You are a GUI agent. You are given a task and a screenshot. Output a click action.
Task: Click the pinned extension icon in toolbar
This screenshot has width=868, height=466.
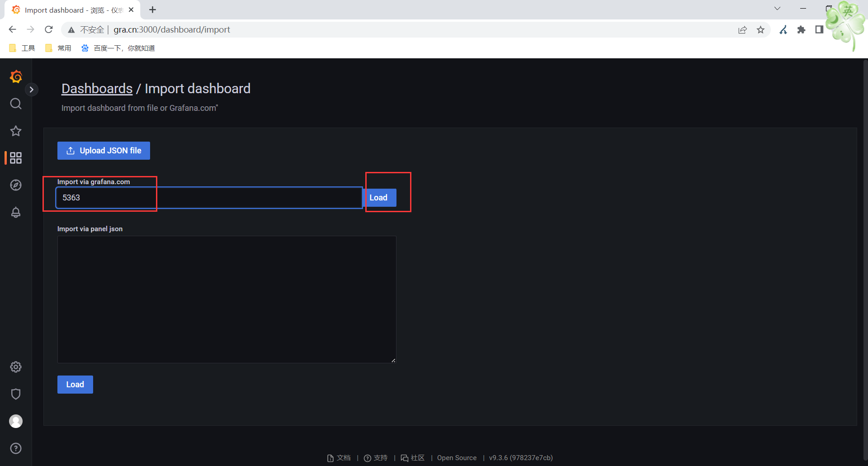click(x=783, y=30)
